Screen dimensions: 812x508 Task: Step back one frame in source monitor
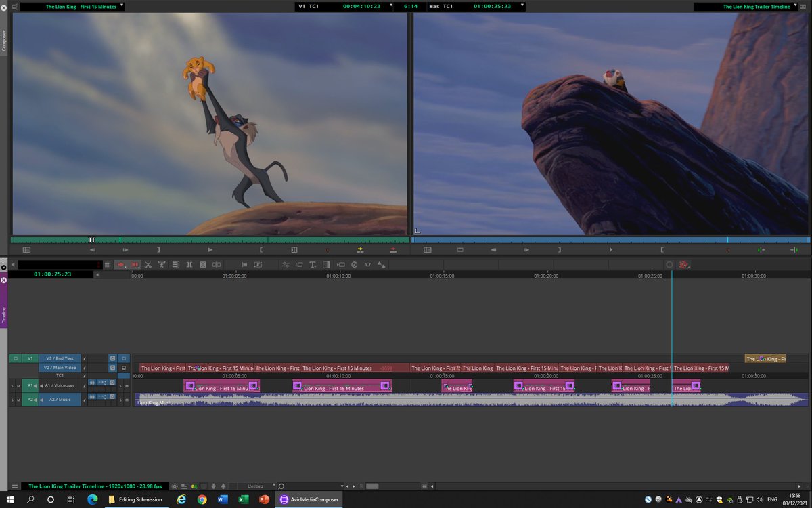pyautogui.click(x=92, y=249)
